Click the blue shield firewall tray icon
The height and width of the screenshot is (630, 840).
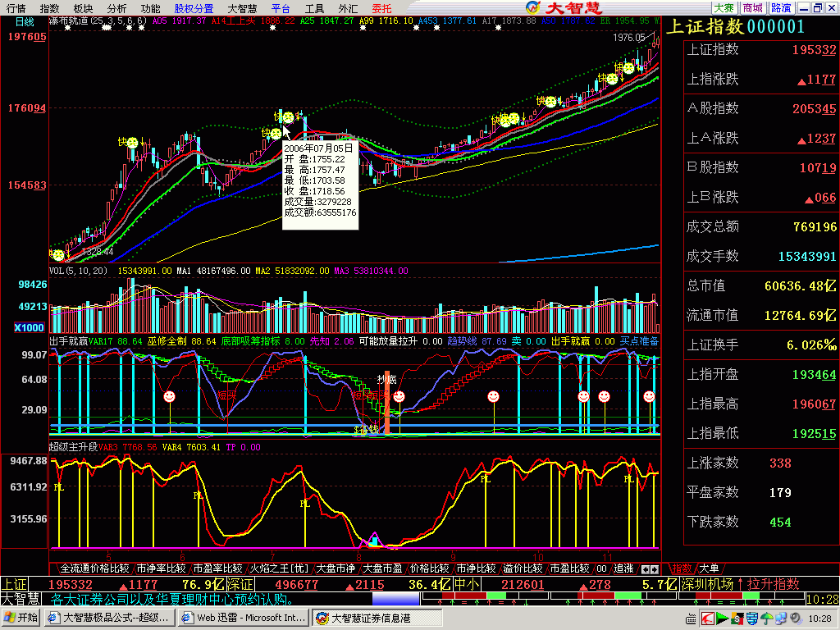(752, 619)
